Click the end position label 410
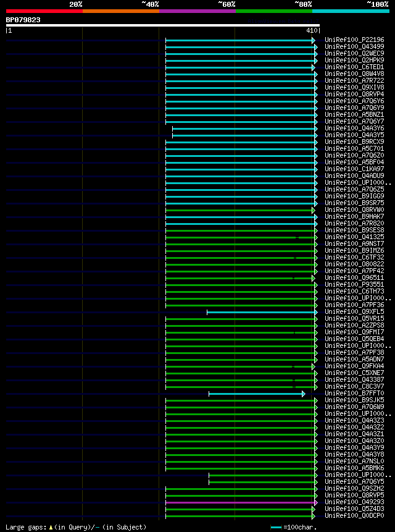 [311, 30]
